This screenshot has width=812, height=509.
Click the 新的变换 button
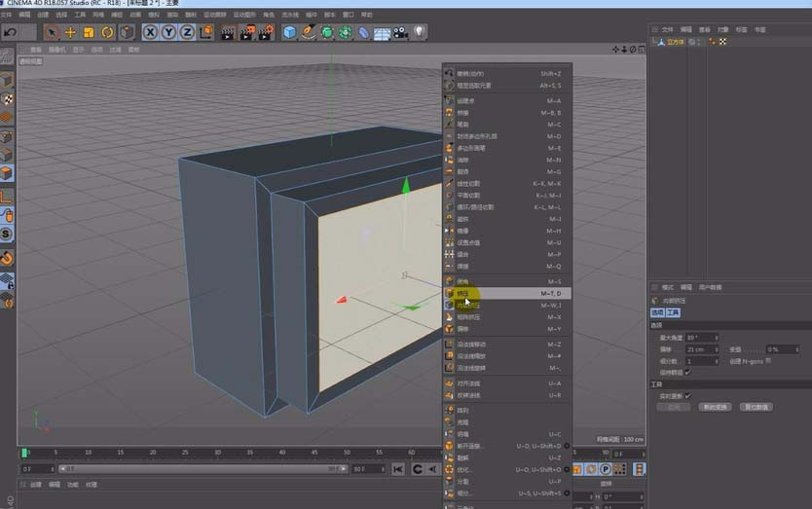point(715,407)
